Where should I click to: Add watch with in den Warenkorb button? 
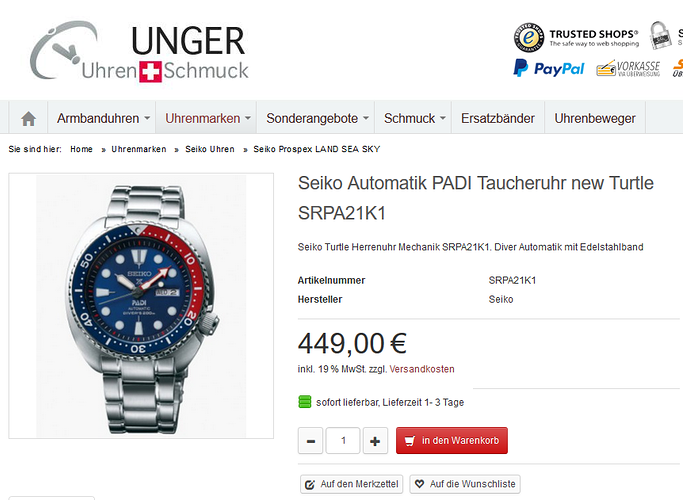pyautogui.click(x=452, y=440)
